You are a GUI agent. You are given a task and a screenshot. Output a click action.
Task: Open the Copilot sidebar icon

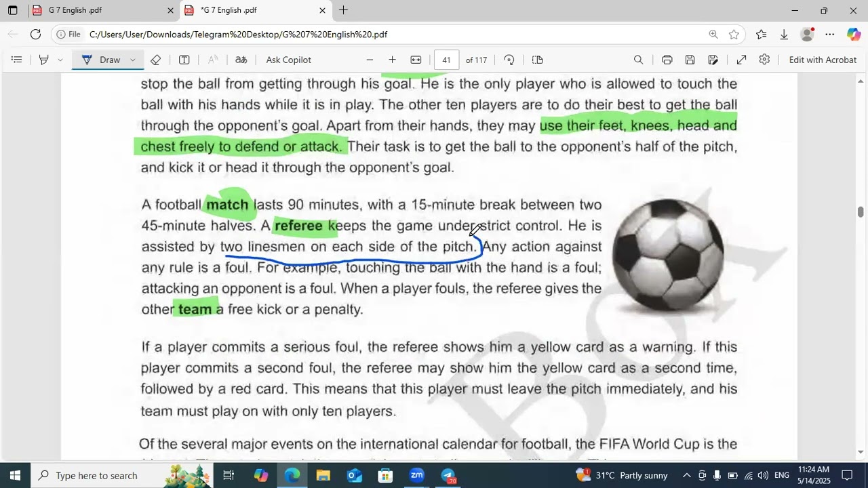(854, 35)
